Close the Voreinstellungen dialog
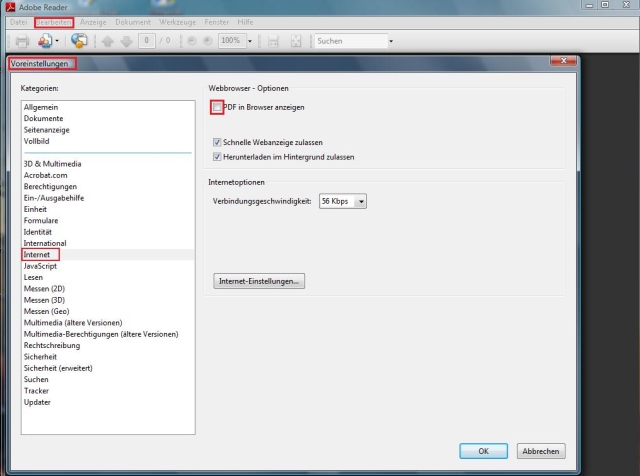 click(x=564, y=61)
